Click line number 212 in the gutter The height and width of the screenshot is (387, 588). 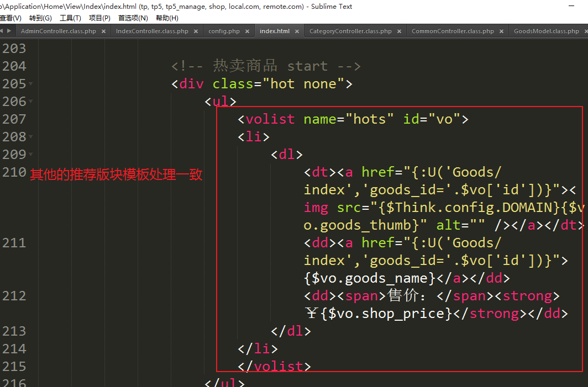[x=14, y=296]
